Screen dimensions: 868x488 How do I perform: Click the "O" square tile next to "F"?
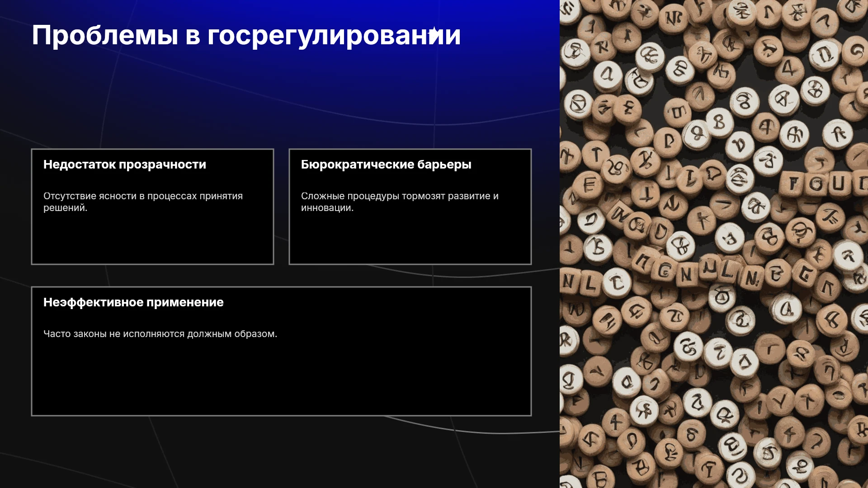[x=816, y=183]
